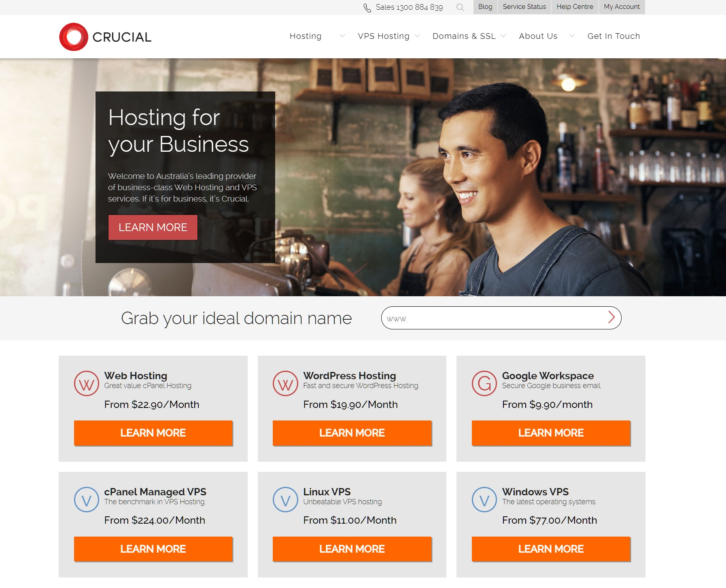Click the red hero LEARN MORE button
726x588 pixels.
(153, 227)
